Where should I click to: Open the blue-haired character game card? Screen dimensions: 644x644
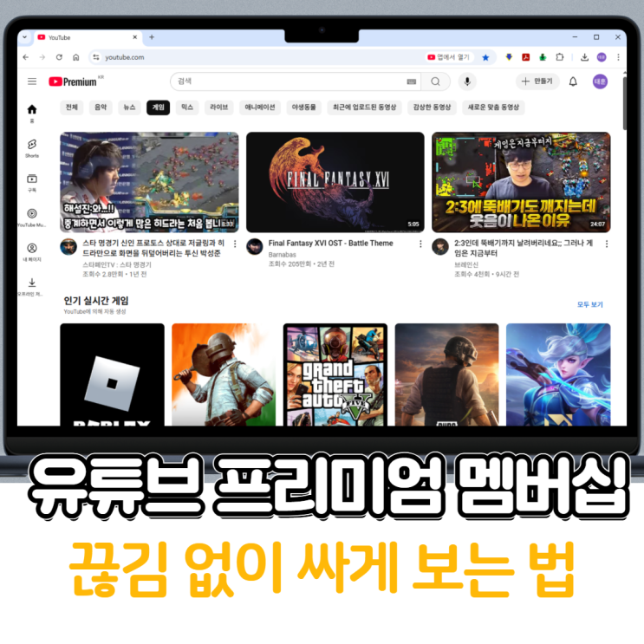558,374
